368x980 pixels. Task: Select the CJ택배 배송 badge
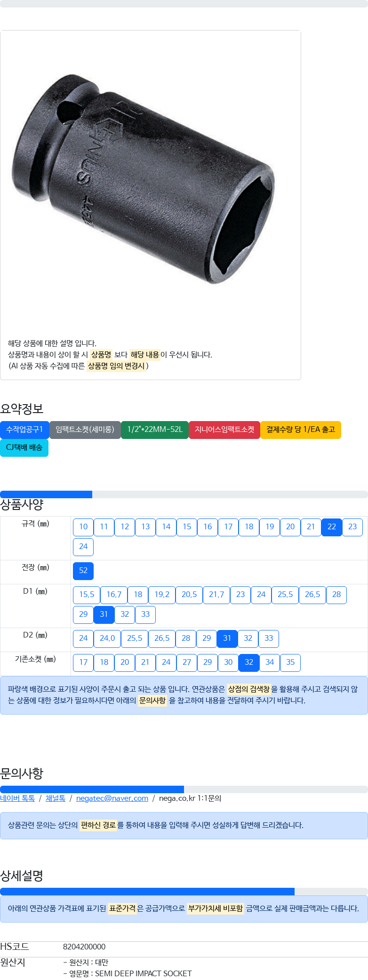click(x=24, y=447)
